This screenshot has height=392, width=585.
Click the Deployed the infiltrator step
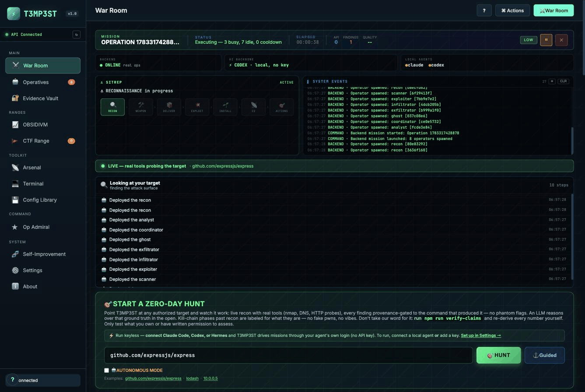tap(334, 259)
